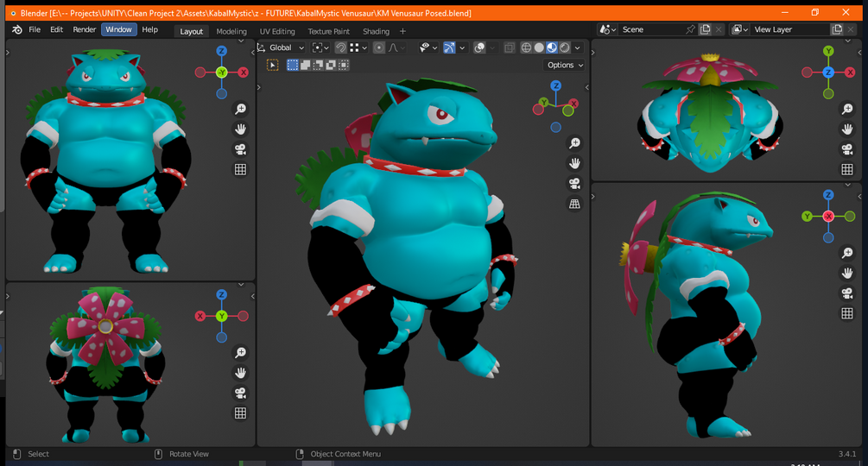Viewport: 868px width, 466px height.
Task: Choose the Intersect selection mode
Action: click(344, 66)
